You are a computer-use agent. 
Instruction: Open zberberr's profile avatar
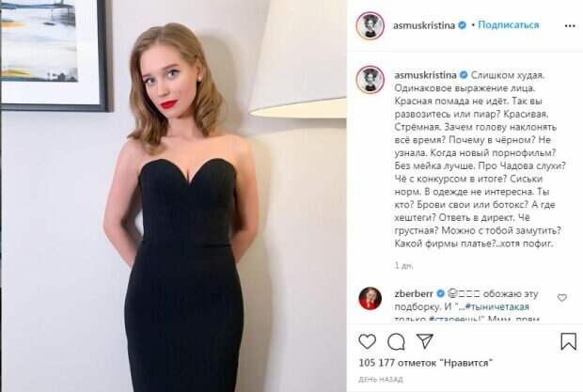[370, 298]
